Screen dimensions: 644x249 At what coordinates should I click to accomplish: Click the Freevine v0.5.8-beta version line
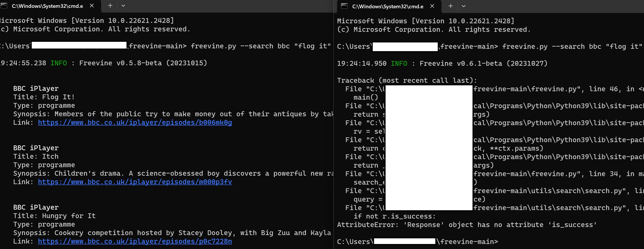point(143,63)
